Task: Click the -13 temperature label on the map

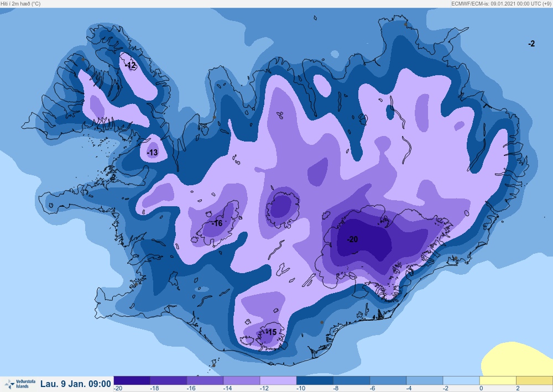Action: [x=153, y=153]
